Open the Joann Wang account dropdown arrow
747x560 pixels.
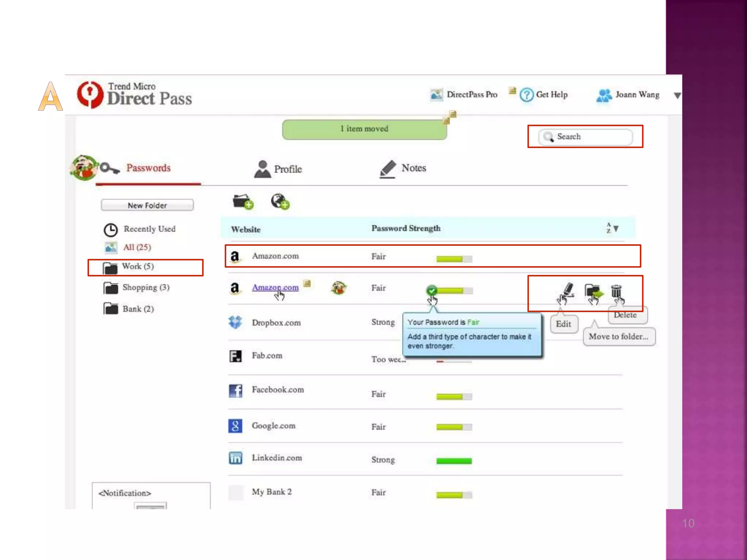677,96
